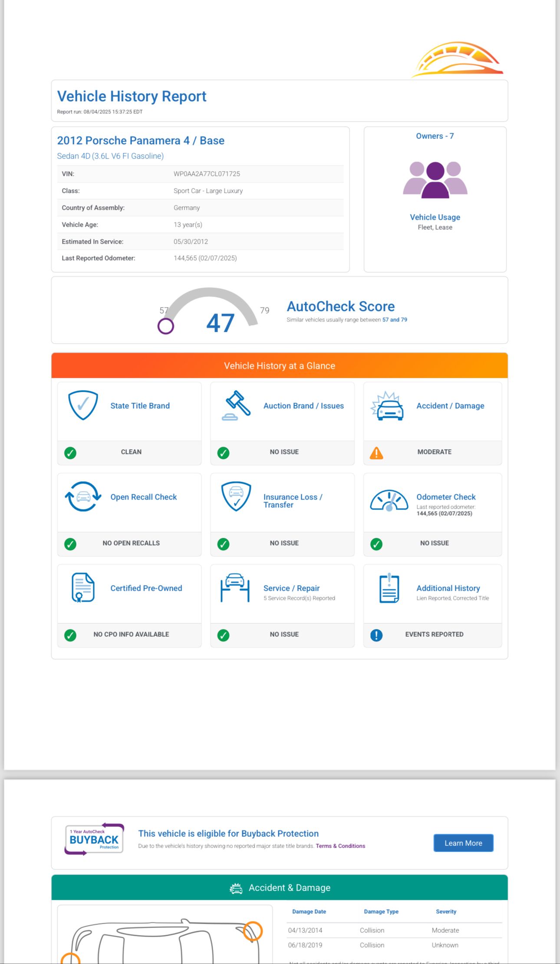The image size is (560, 964).
Task: Click the orange damage marker on car front
Action: click(x=253, y=931)
